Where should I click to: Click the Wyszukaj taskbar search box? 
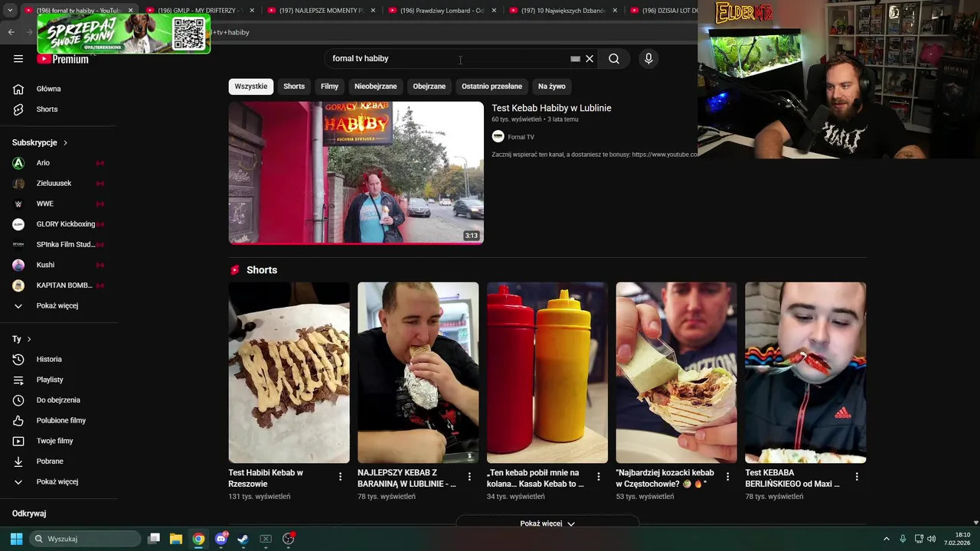pyautogui.click(x=85, y=539)
